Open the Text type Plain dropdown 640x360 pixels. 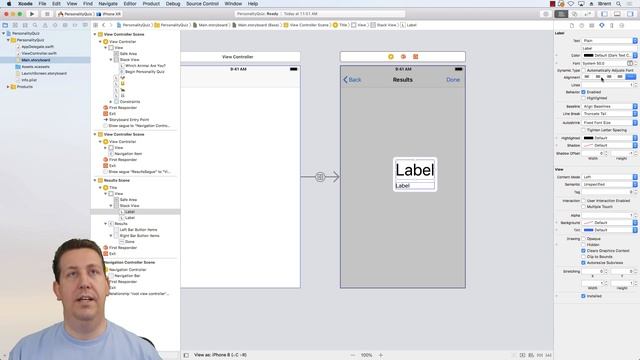(x=609, y=41)
